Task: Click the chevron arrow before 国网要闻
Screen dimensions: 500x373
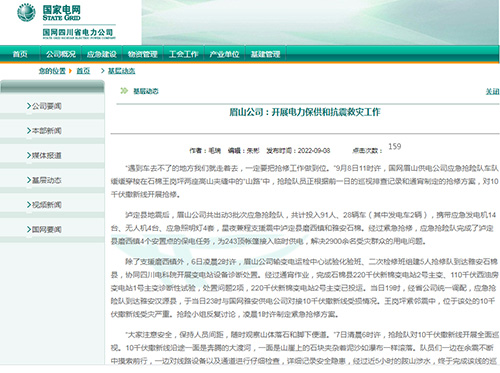Action: coord(29,229)
